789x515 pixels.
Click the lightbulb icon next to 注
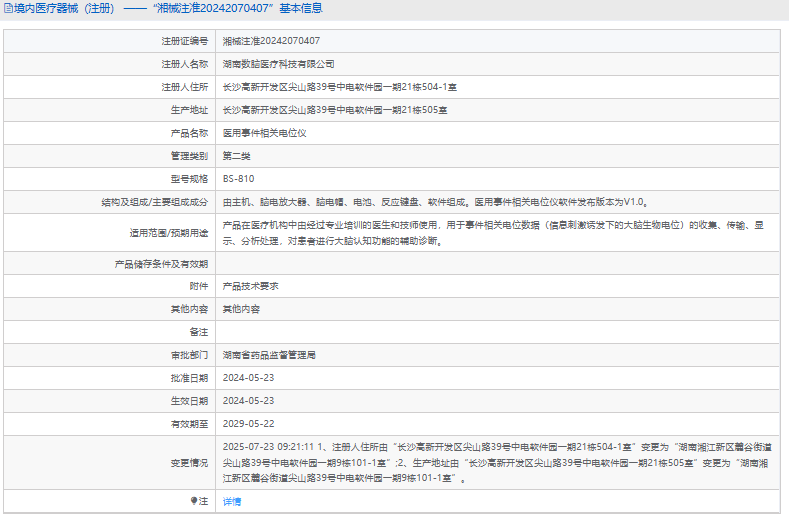tap(194, 500)
